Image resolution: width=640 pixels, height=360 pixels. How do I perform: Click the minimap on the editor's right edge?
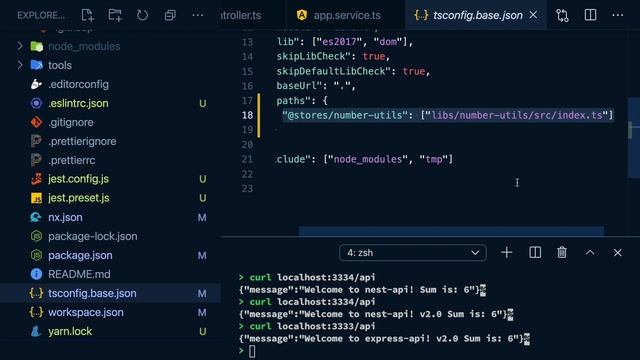point(633,137)
